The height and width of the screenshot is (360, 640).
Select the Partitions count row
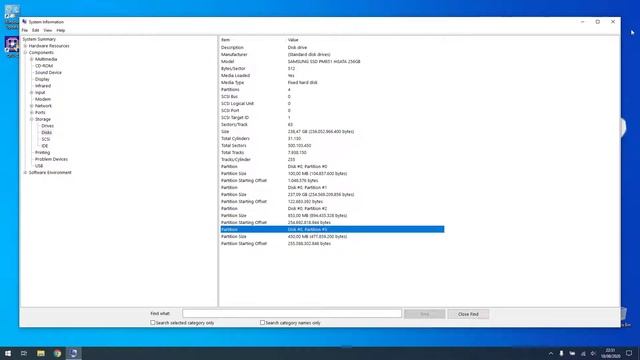point(332,89)
